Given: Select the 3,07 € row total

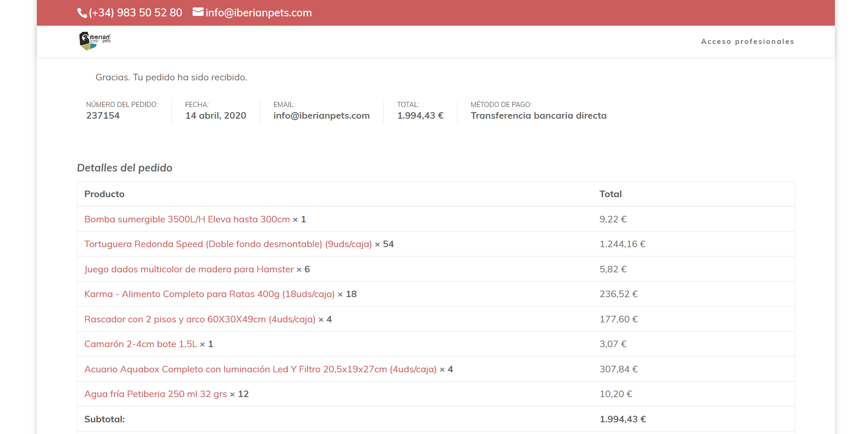Looking at the screenshot, I should click(x=613, y=344).
